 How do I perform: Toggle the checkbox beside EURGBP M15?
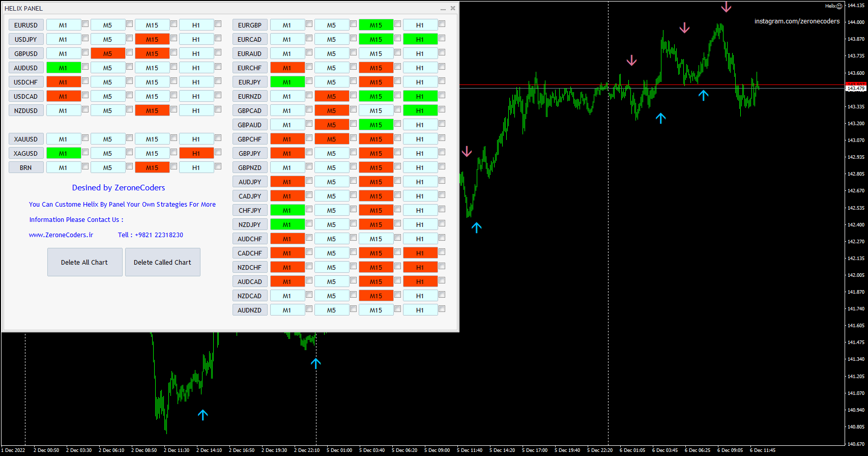(398, 24)
